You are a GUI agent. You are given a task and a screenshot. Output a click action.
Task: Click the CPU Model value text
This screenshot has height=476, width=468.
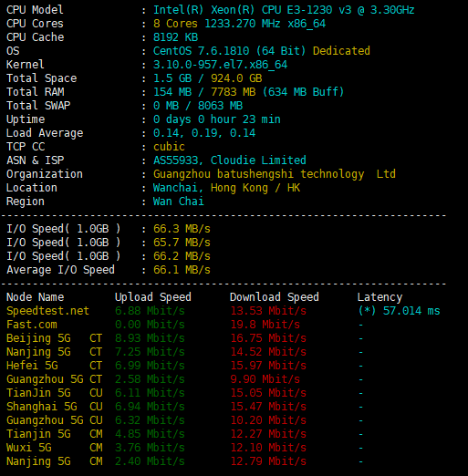coord(284,10)
